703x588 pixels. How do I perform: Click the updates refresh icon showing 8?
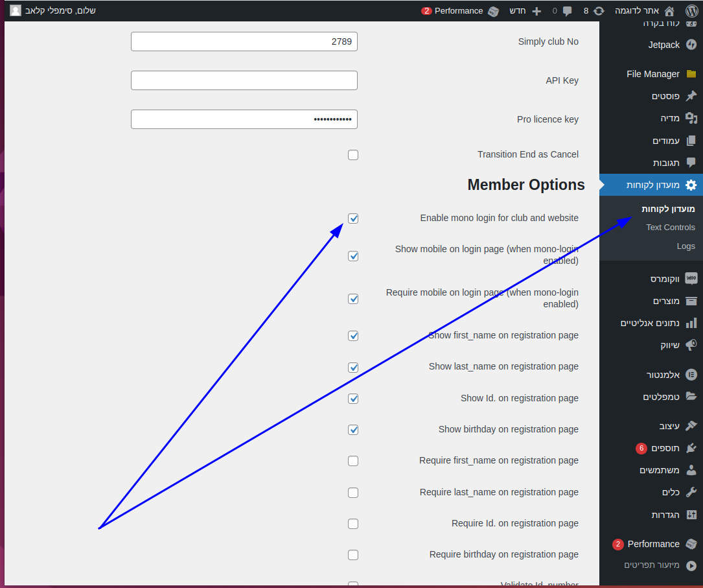click(599, 11)
